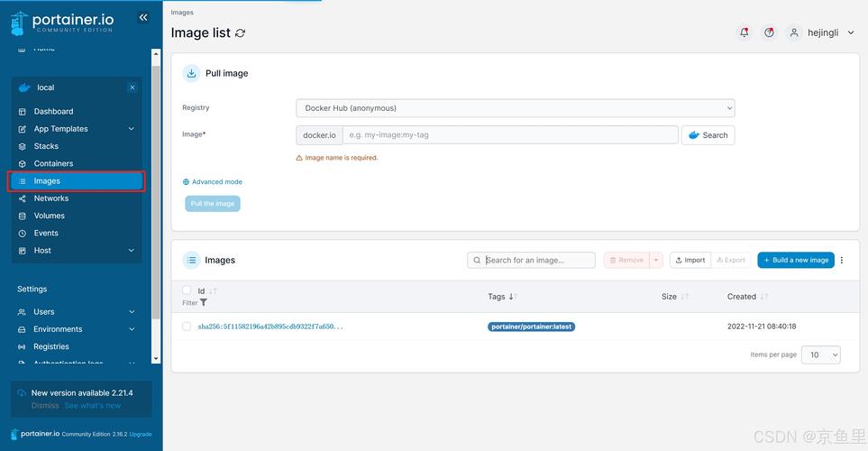Click the Containers cube icon
868x451 pixels.
pyautogui.click(x=23, y=163)
